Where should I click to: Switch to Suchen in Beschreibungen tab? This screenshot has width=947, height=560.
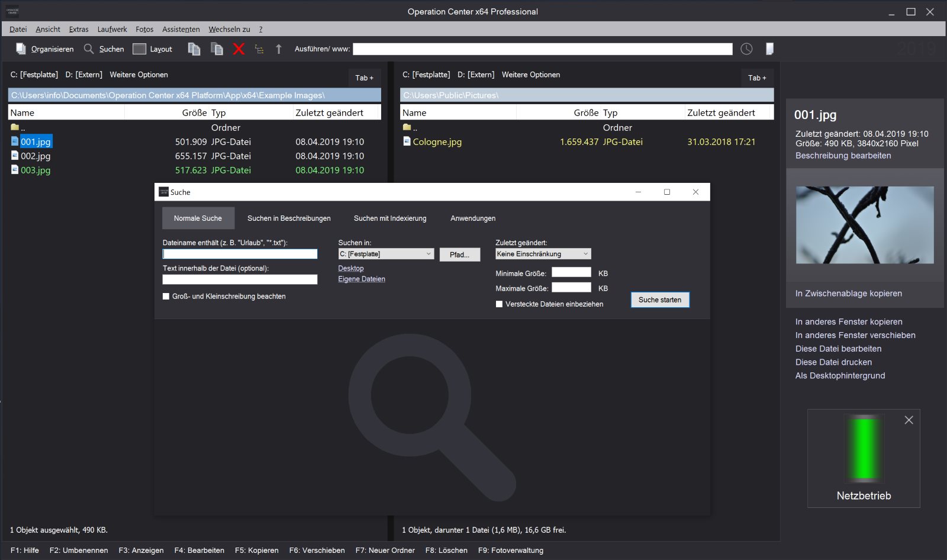(288, 218)
